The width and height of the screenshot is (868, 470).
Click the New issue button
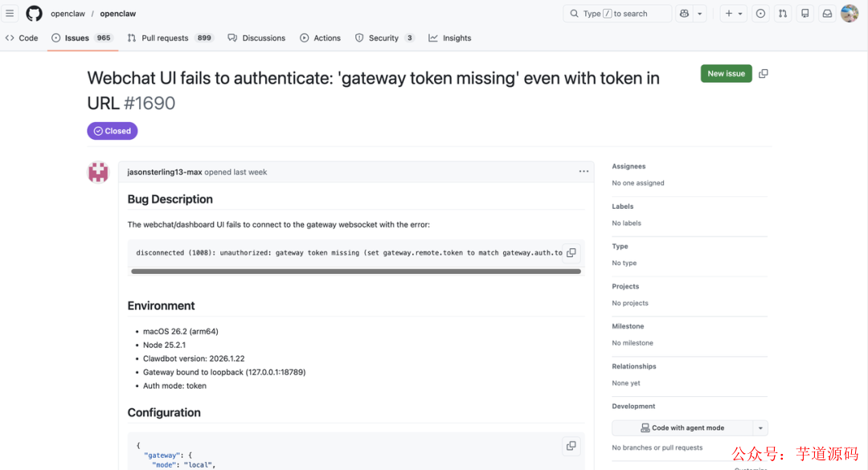tap(726, 73)
